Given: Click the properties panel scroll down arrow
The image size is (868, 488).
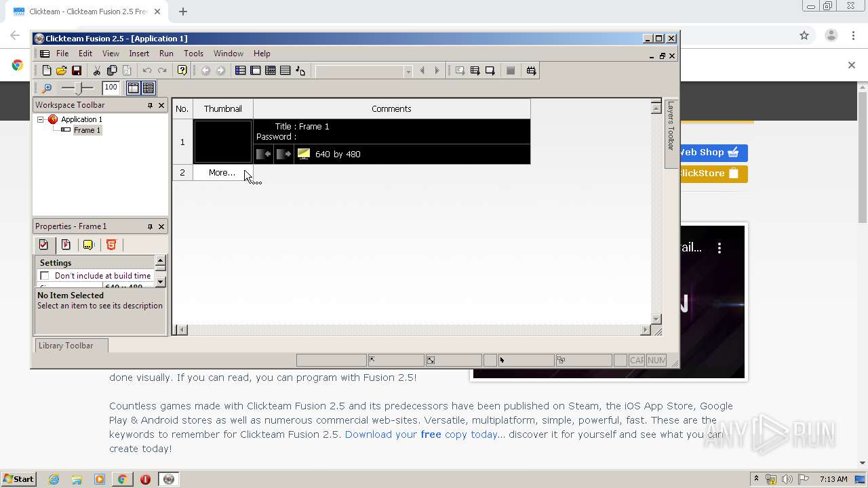Looking at the screenshot, I should 161,281.
